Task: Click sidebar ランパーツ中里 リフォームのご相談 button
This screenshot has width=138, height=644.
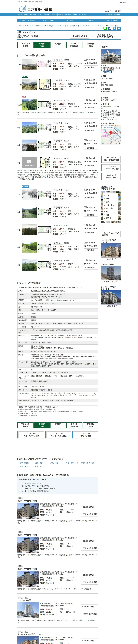Action: (111, 168)
